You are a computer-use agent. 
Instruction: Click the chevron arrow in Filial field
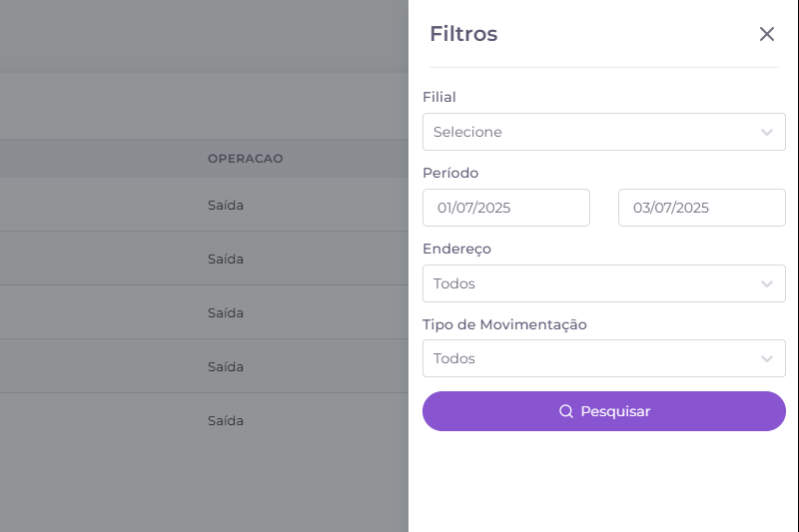pyautogui.click(x=766, y=132)
